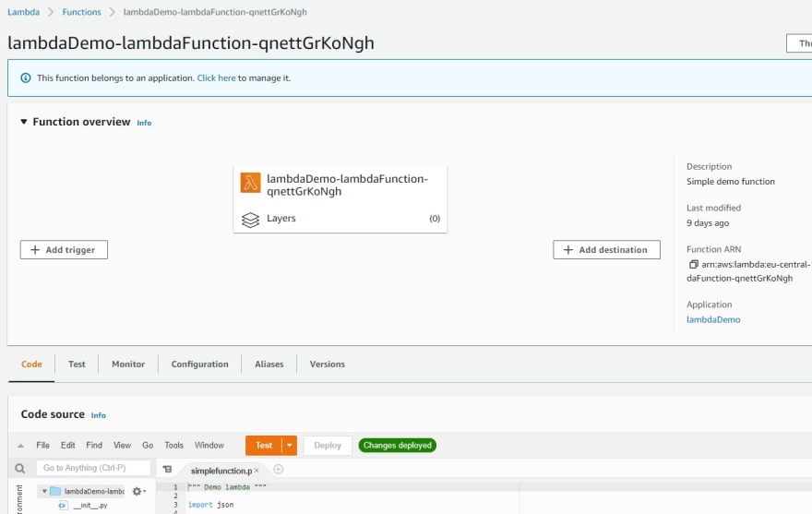The height and width of the screenshot is (514, 812).
Task: Collapse the Function overview section
Action: pyautogui.click(x=23, y=122)
